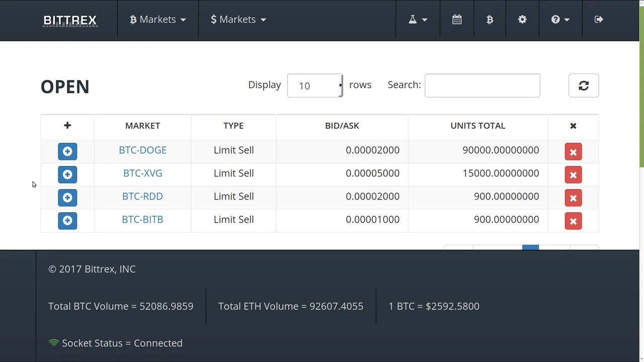Expand the Dollar Markets dropdown
The image size is (644, 362).
[238, 20]
